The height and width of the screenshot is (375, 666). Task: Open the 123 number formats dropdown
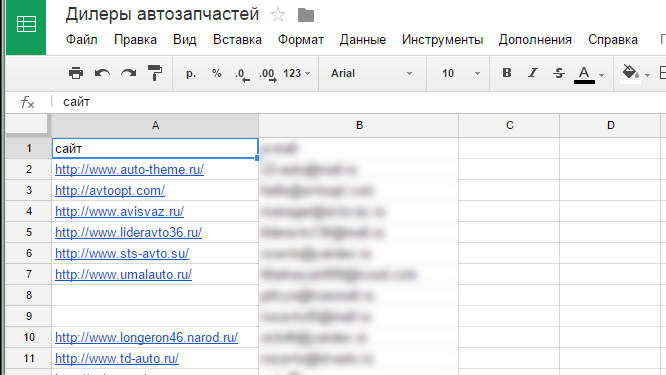(x=296, y=73)
